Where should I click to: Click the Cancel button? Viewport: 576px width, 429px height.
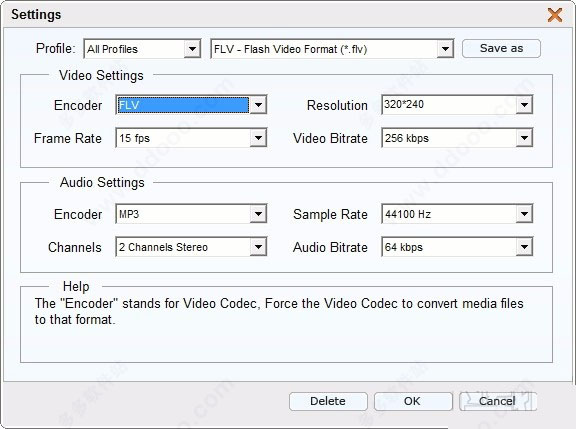498,401
